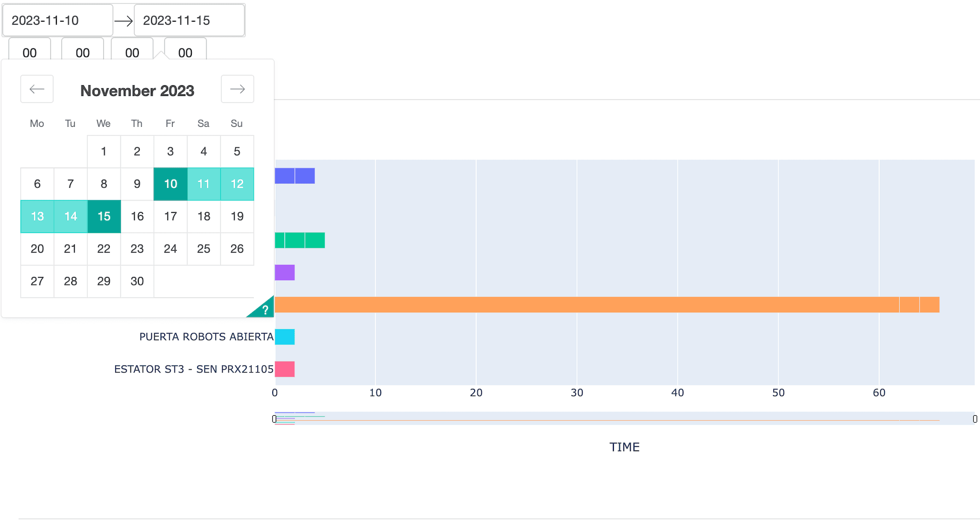Select November 15 in the calendar

click(x=104, y=216)
